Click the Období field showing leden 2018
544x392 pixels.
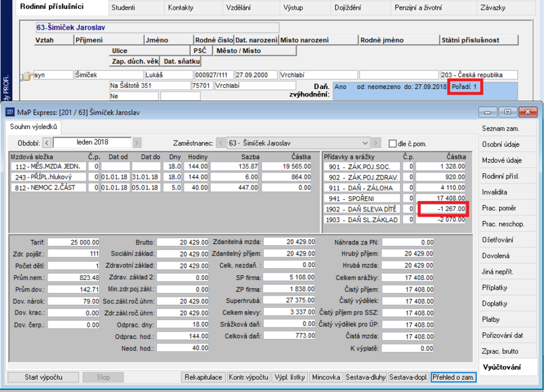(x=92, y=143)
